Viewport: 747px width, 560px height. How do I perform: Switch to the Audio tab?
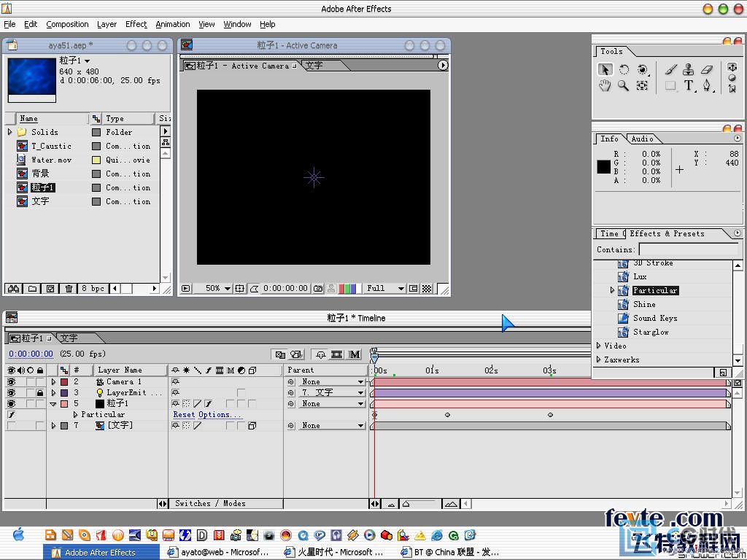(642, 139)
